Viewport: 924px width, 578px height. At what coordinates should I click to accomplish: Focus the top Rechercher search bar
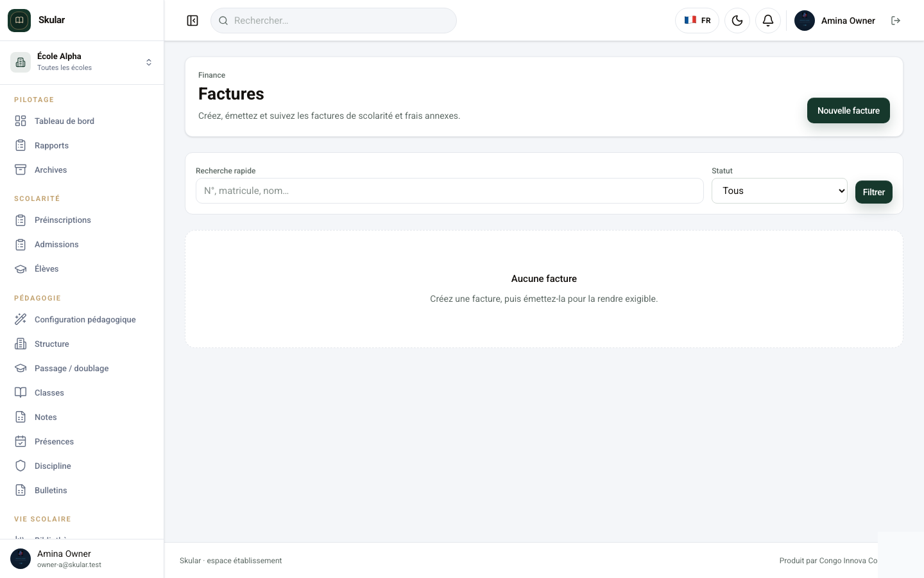click(x=334, y=21)
